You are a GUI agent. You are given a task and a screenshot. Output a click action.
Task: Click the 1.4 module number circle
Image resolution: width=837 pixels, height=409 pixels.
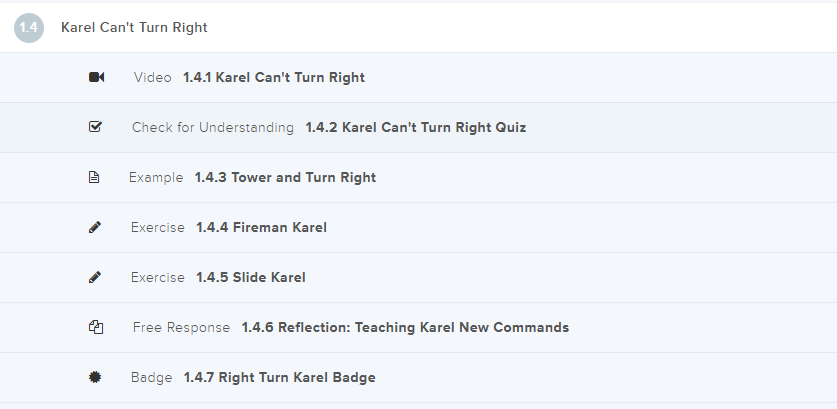pyautogui.click(x=29, y=28)
